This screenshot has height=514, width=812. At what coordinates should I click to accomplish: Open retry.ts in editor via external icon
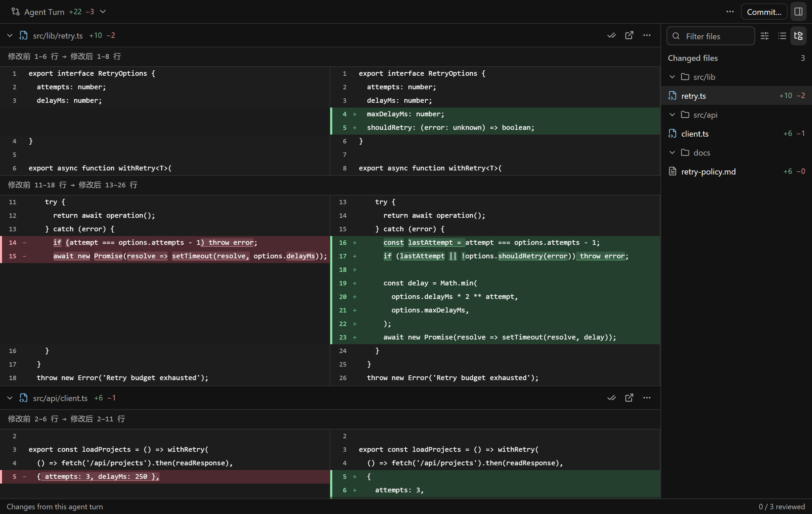click(x=629, y=36)
